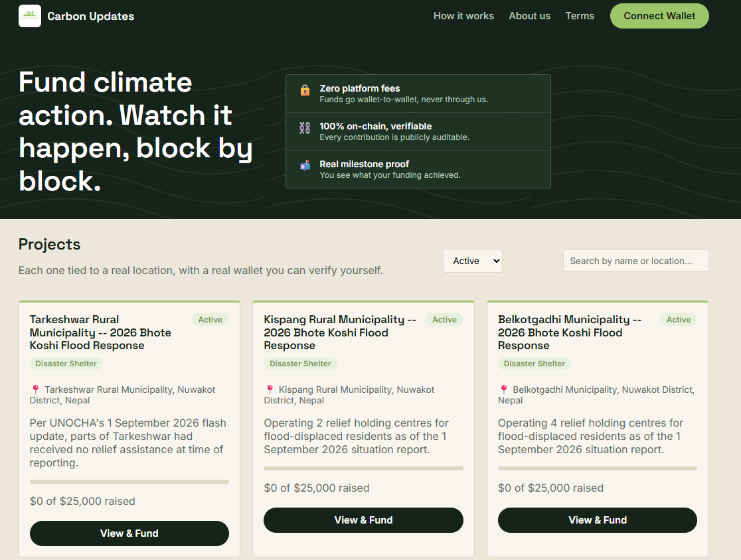This screenshot has width=741, height=560.
Task: Open the How it works page
Action: pos(463,16)
